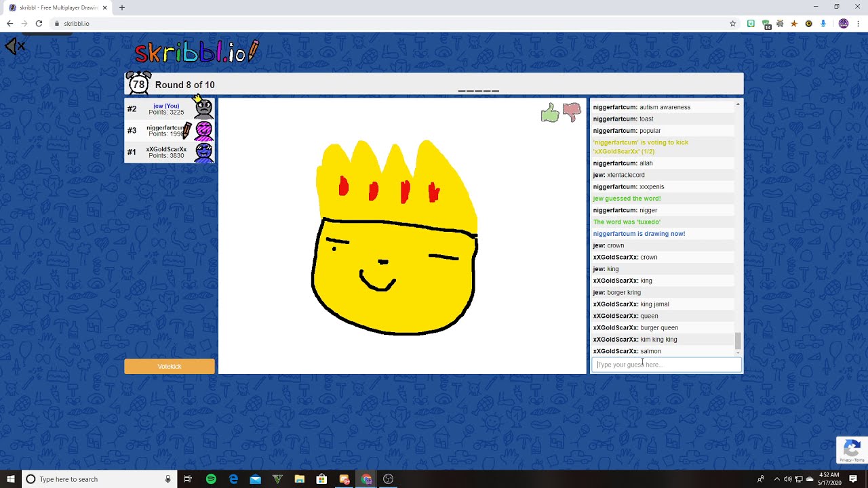Show hidden system tray icons

click(777, 479)
